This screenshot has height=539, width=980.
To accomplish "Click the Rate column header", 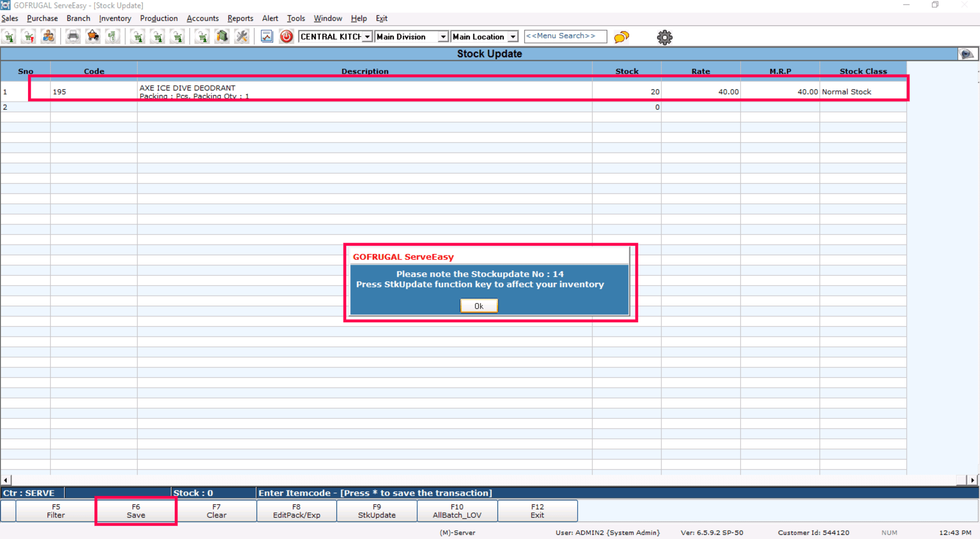I will tap(701, 71).
